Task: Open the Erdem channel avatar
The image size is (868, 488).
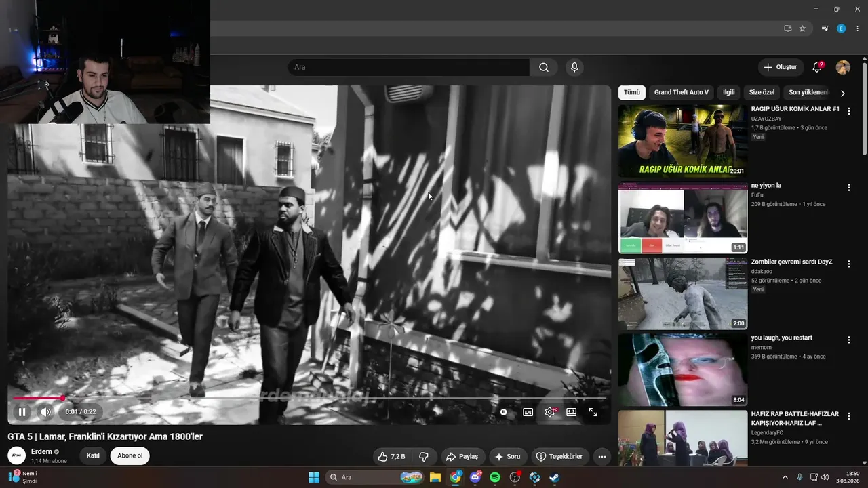Action: (17, 455)
